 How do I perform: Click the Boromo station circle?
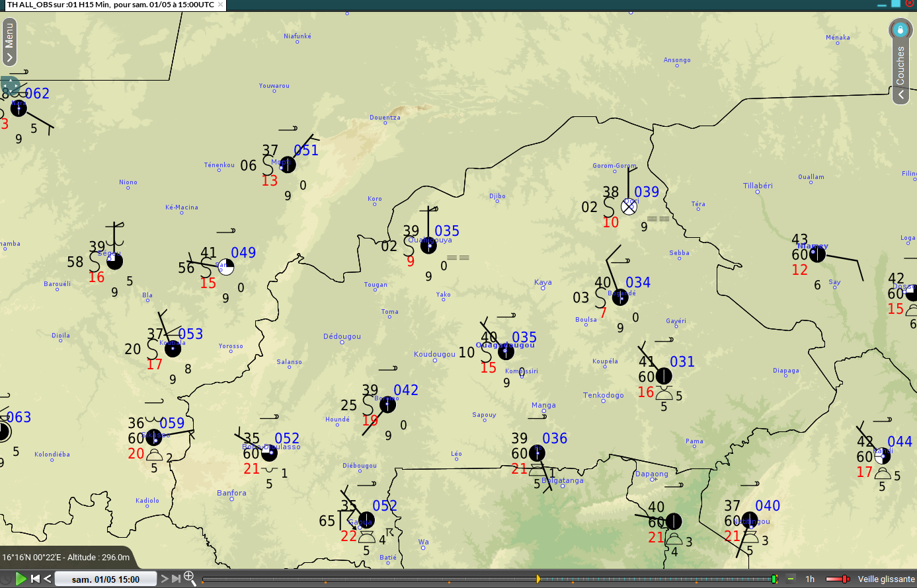(387, 404)
